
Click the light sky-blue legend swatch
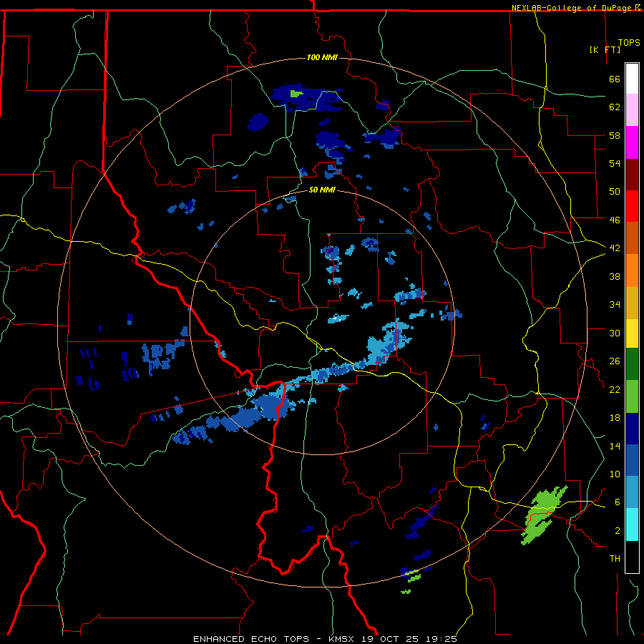tap(632, 492)
